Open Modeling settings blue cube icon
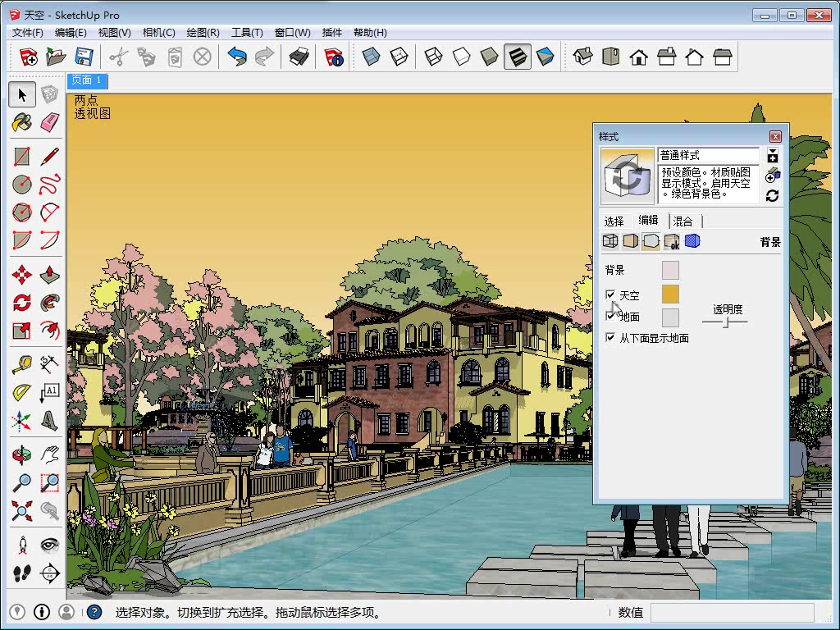The width and height of the screenshot is (840, 630). pos(692,241)
